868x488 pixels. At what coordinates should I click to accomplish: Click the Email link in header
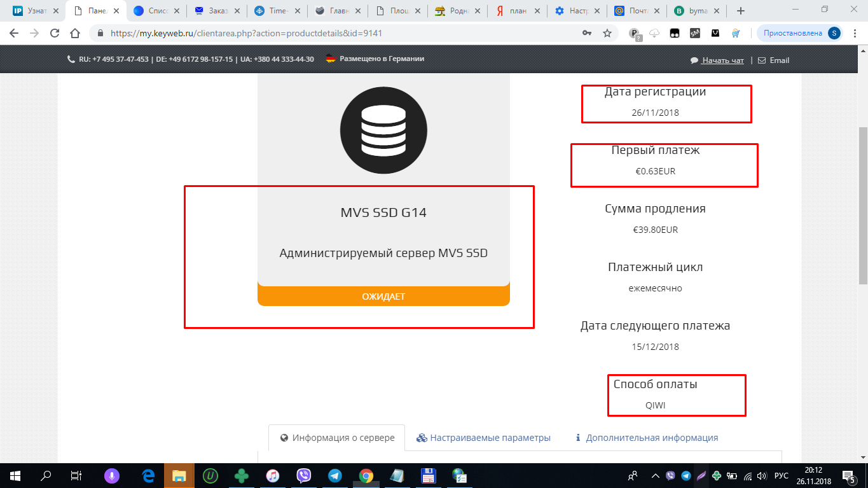(779, 60)
